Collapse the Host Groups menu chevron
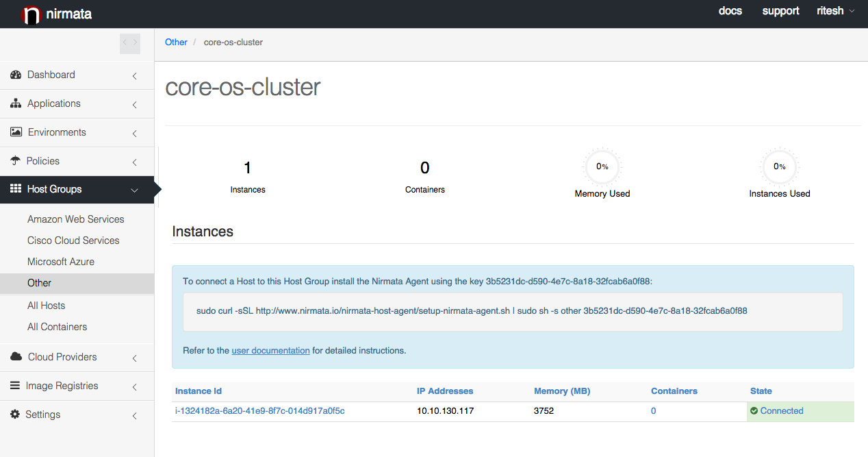Viewport: 868px width, 457px height. click(x=135, y=190)
